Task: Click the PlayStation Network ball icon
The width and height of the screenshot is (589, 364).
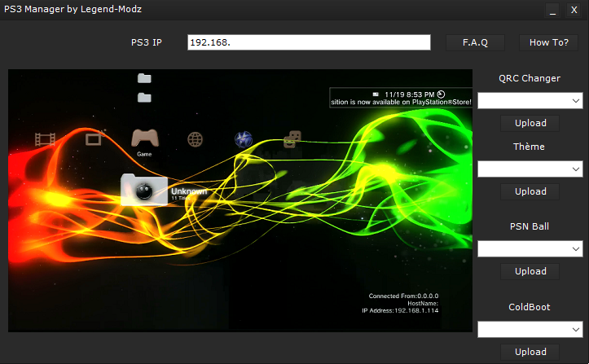Action: 244,139
